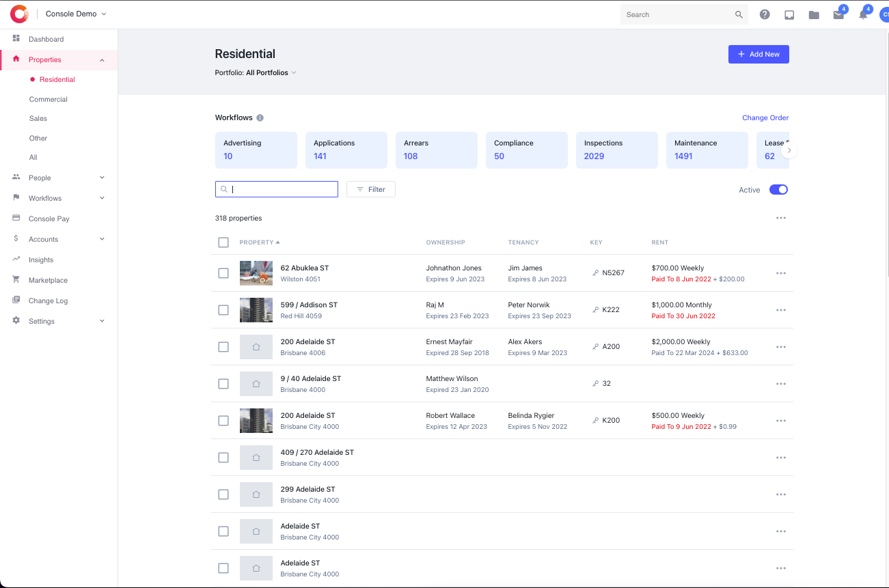Select the 62 Abuklea ST checkbox
889x588 pixels.
tap(223, 273)
